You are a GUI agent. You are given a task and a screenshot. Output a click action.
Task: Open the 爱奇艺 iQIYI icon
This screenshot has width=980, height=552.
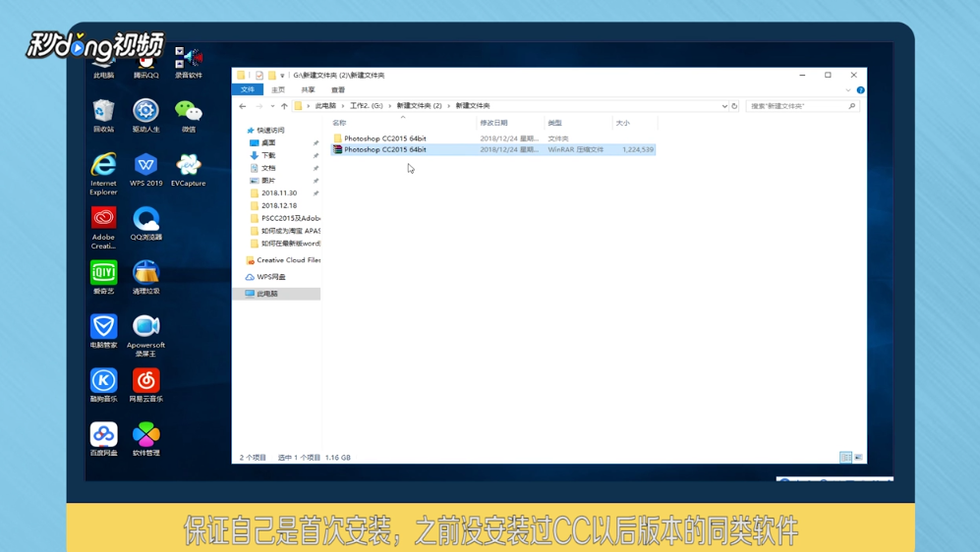[104, 277]
